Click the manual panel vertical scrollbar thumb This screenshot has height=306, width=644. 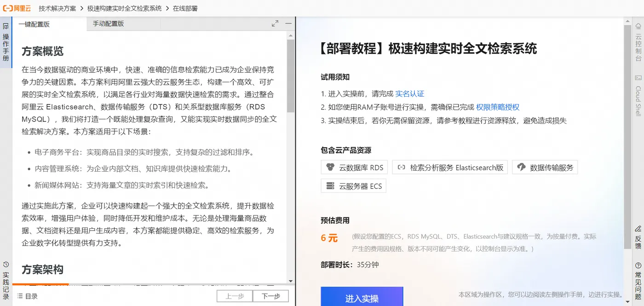[x=290, y=76]
